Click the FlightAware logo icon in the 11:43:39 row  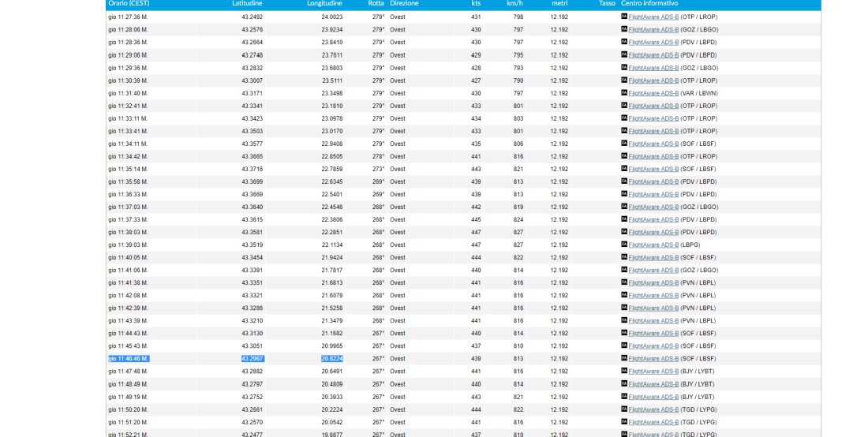tap(624, 321)
